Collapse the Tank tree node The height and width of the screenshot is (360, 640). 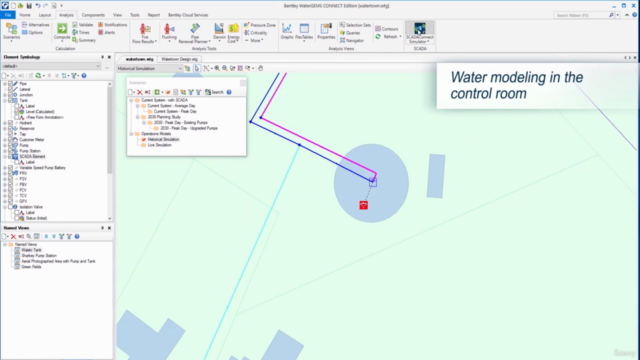5,100
